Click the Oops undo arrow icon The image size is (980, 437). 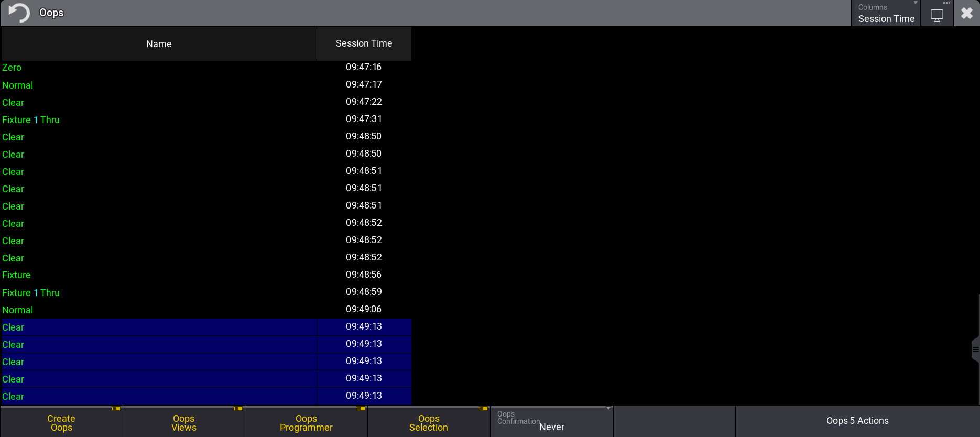click(x=19, y=13)
